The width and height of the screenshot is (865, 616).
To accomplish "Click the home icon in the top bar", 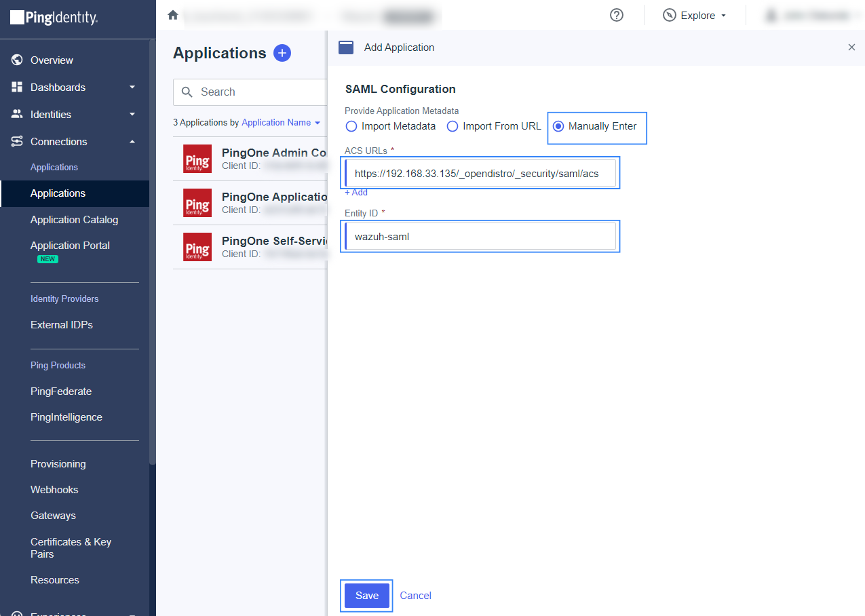I will pos(173,15).
